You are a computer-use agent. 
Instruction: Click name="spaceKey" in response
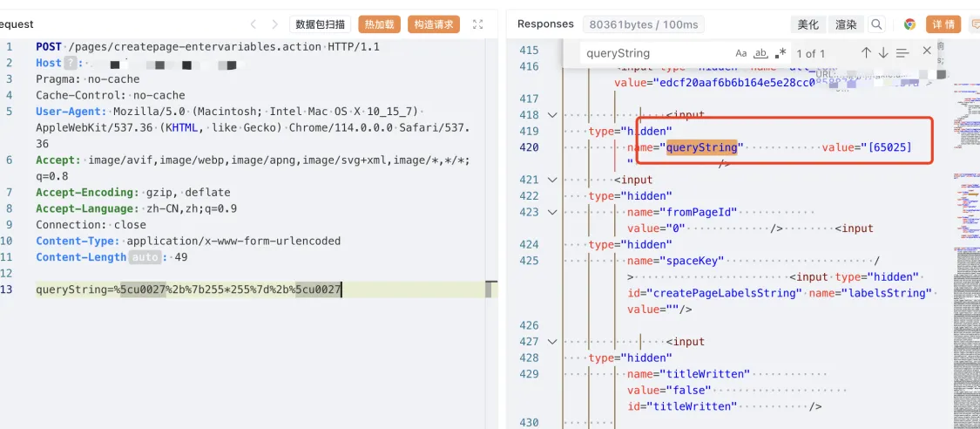[676, 260]
